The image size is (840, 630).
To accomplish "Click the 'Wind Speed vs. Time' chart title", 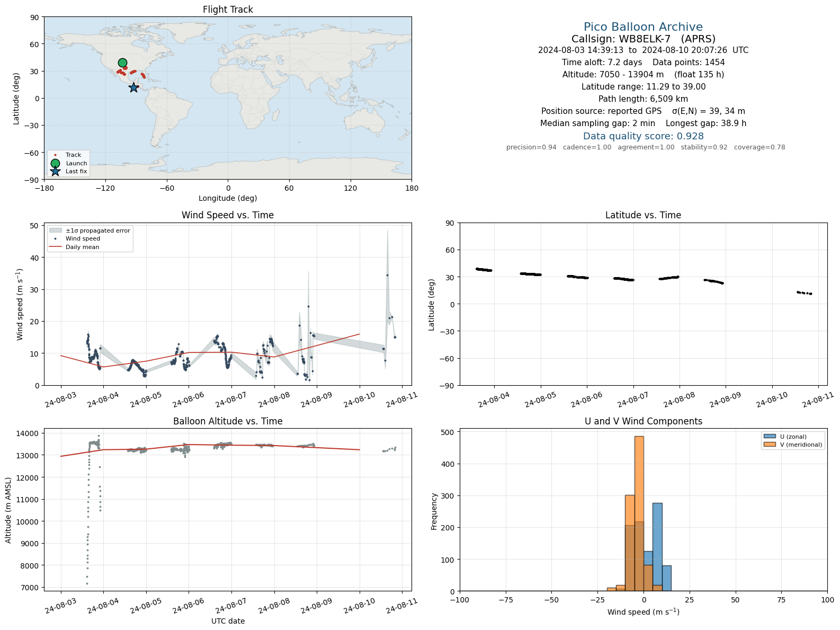I will click(x=228, y=215).
